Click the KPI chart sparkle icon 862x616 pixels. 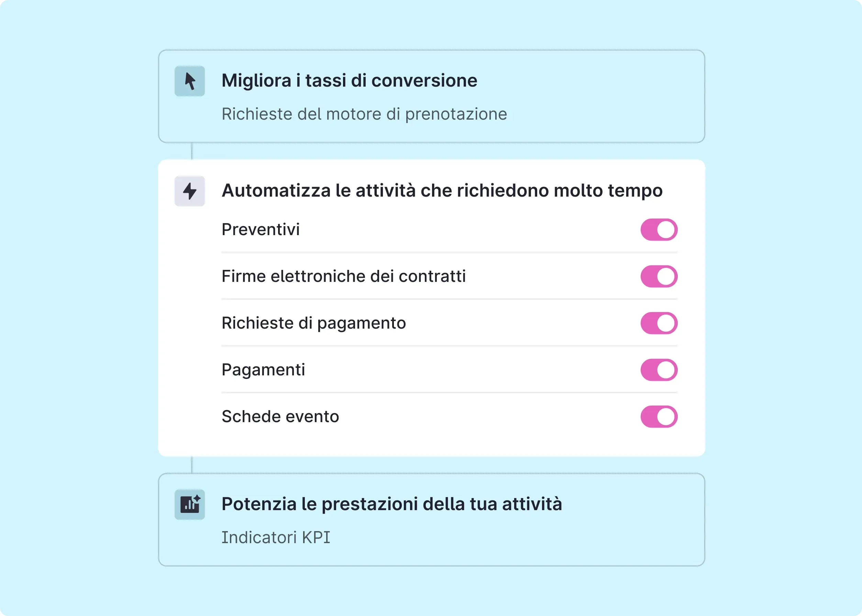pos(190,505)
